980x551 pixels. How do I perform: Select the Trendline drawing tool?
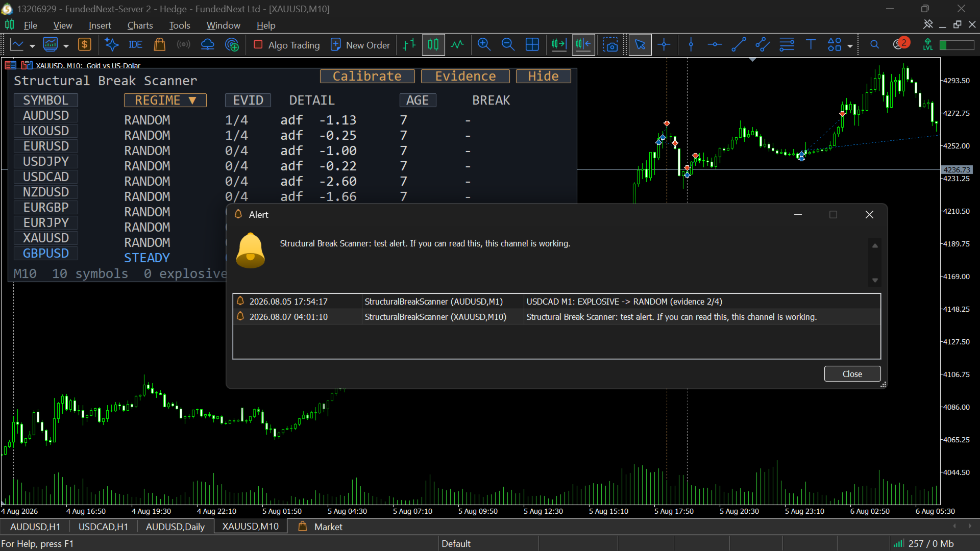coord(739,45)
